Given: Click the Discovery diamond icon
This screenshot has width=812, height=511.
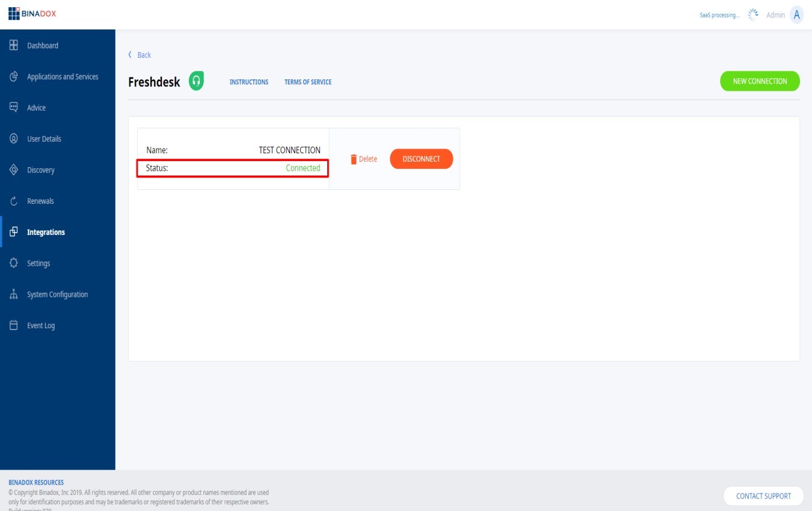Looking at the screenshot, I should pyautogui.click(x=13, y=170).
